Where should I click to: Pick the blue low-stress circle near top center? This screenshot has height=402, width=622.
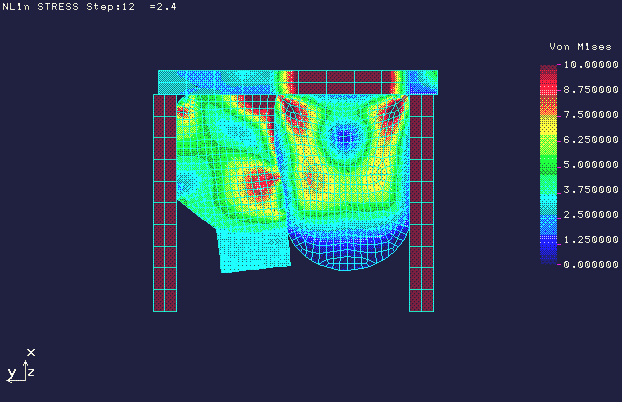[347, 135]
